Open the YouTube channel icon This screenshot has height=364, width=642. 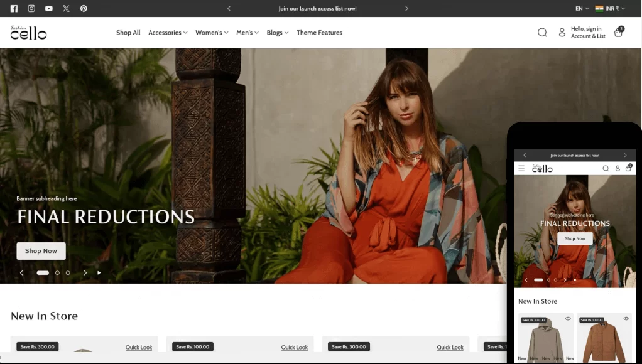coord(49,9)
